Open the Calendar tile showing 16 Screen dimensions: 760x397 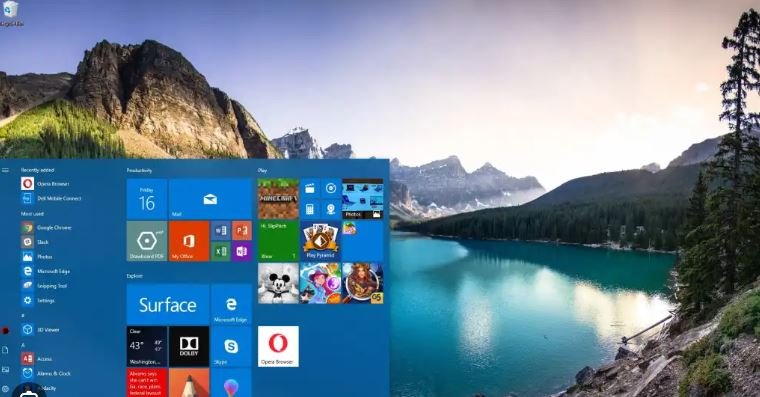coord(147,199)
